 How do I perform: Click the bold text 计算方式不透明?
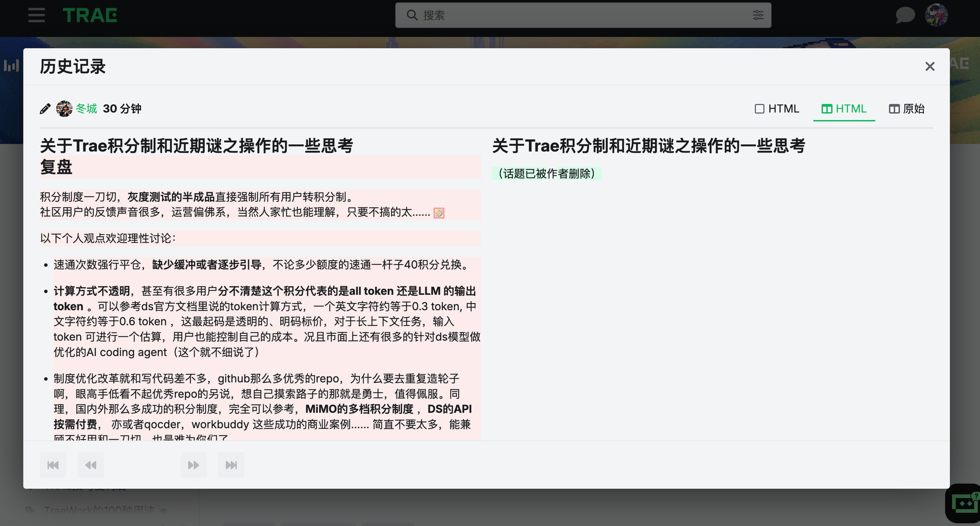[92, 291]
